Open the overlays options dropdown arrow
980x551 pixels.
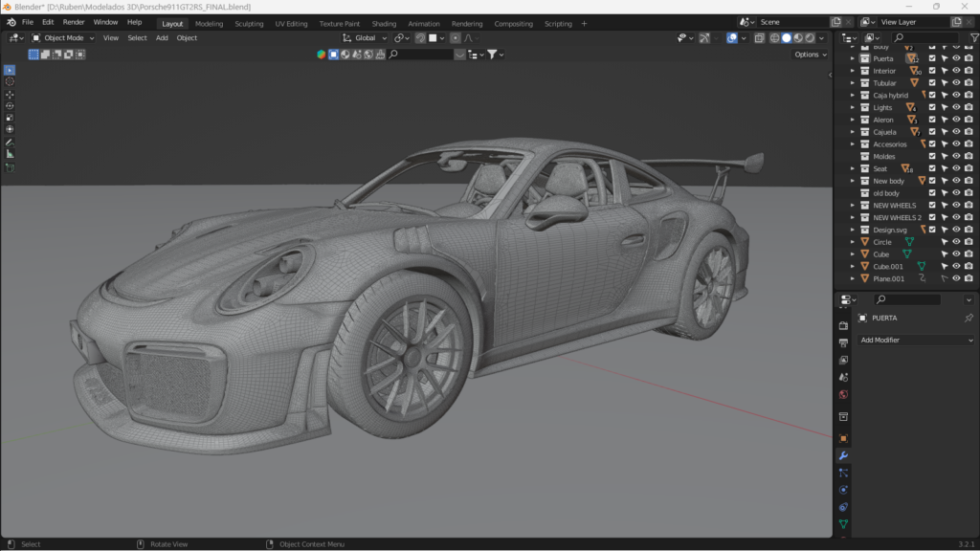(x=743, y=38)
